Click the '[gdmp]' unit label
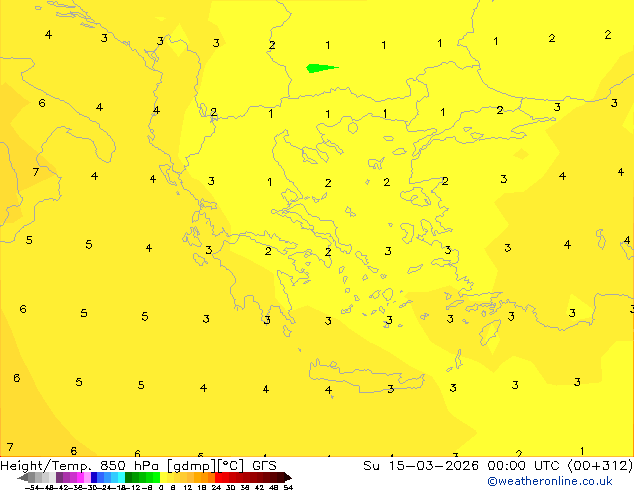 point(192,466)
